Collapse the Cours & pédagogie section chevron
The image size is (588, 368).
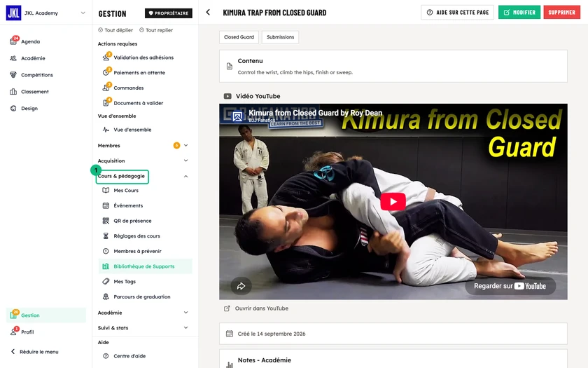coord(185,176)
